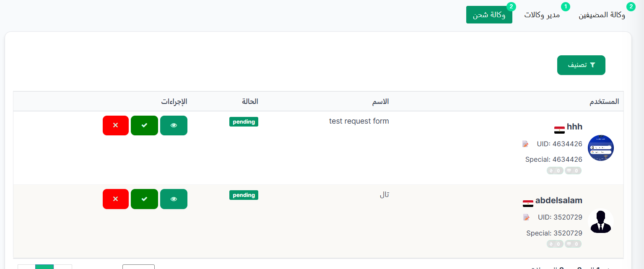Open hhh's round profile avatar
644x269 pixels.
(601, 148)
